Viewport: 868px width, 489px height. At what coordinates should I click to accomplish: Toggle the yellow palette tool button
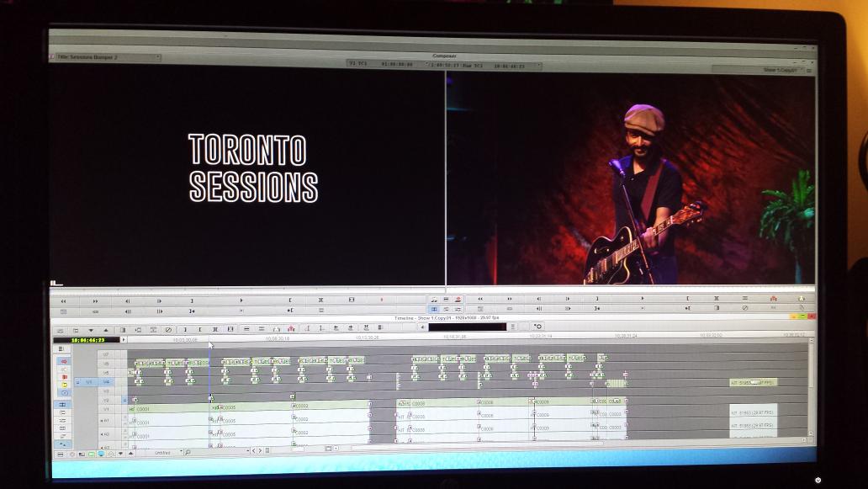(64, 385)
